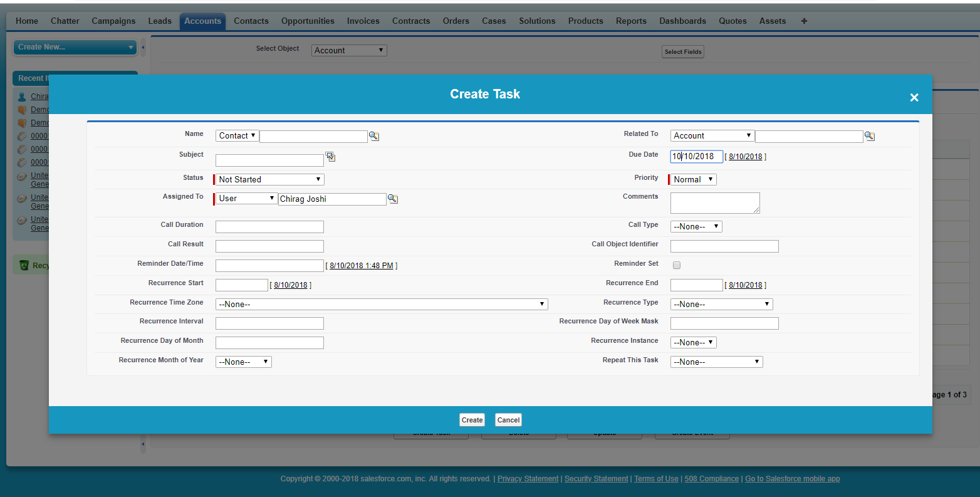The image size is (980, 497).
Task: Open the Name lookup magnifier icon
Action: tap(373, 136)
